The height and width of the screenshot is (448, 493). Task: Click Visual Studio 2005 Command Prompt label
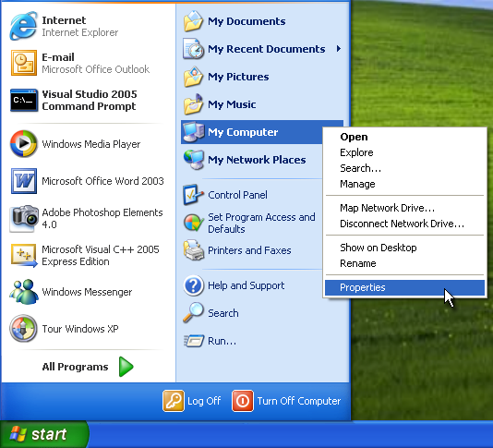[x=90, y=100]
